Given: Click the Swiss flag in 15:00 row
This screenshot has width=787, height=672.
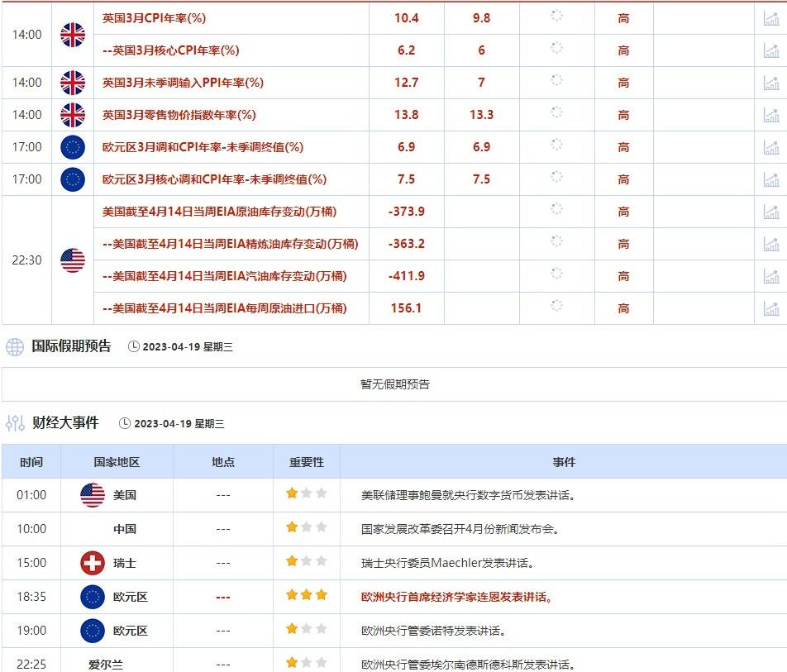Looking at the screenshot, I should [93, 563].
